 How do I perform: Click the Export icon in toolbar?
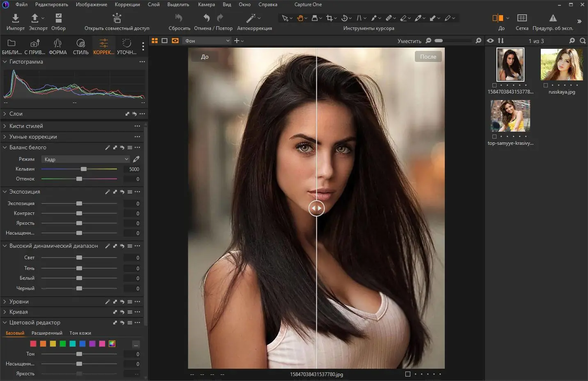click(35, 18)
